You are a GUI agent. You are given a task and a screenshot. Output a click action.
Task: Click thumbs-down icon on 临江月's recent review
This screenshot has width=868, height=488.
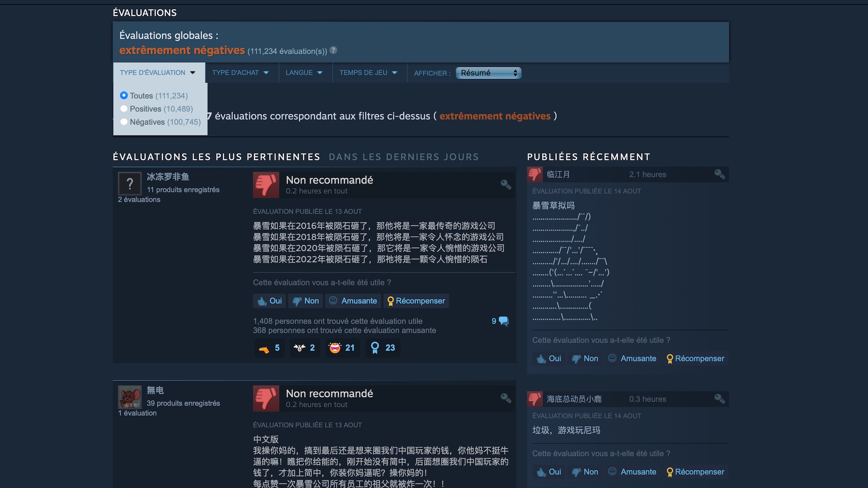(x=535, y=174)
